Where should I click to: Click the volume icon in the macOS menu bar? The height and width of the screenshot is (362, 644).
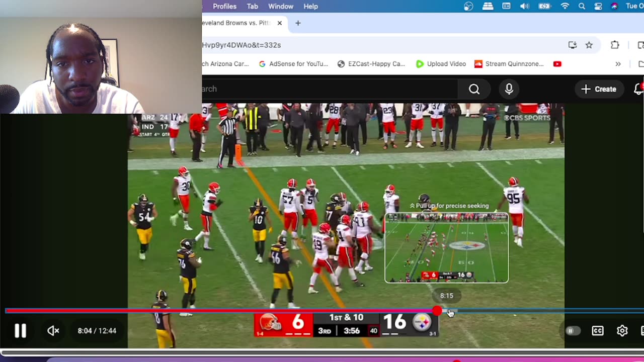point(524,7)
